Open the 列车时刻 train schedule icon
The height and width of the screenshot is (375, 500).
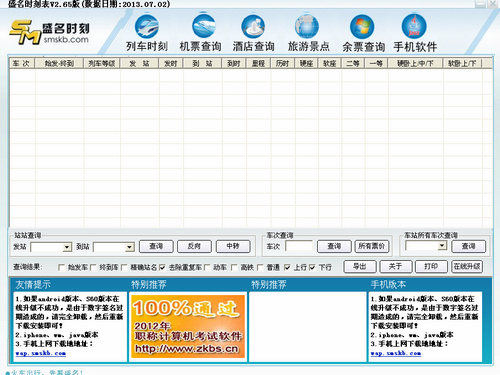click(x=147, y=33)
